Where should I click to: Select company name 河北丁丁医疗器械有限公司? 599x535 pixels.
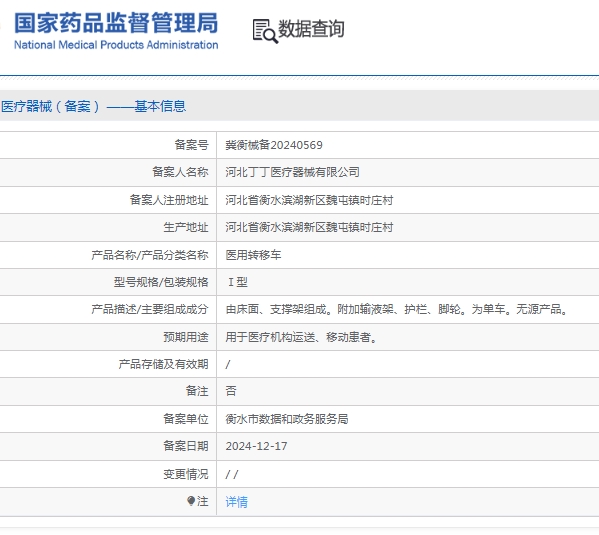pos(292,172)
